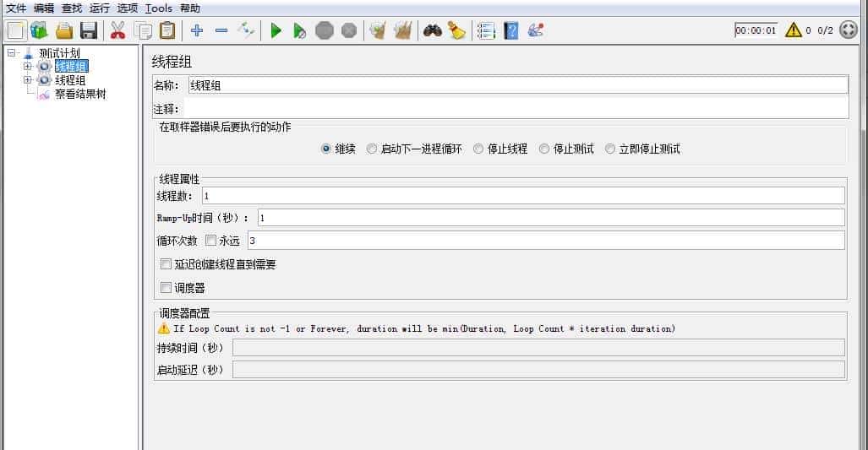This screenshot has height=450, width=868.
Task: Select 测试计划 in the tree
Action: pos(59,53)
